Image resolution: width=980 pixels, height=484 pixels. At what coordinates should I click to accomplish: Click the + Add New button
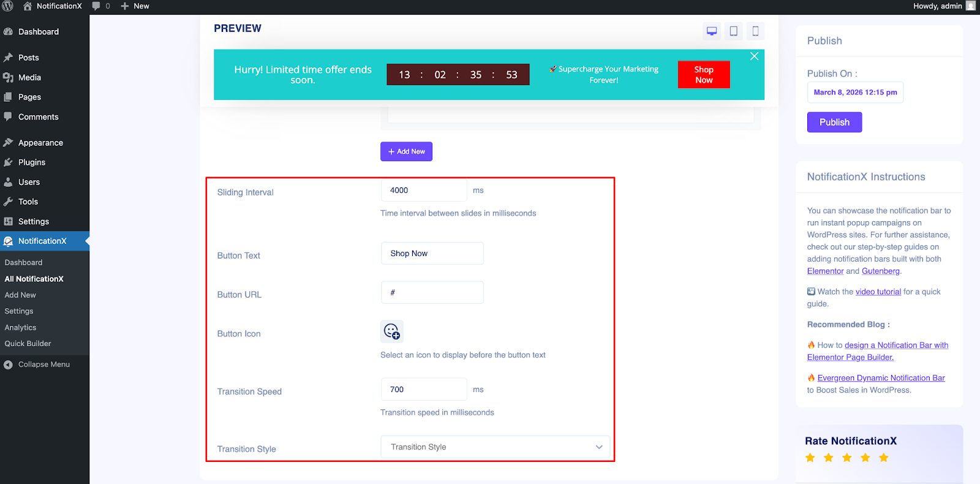[406, 151]
